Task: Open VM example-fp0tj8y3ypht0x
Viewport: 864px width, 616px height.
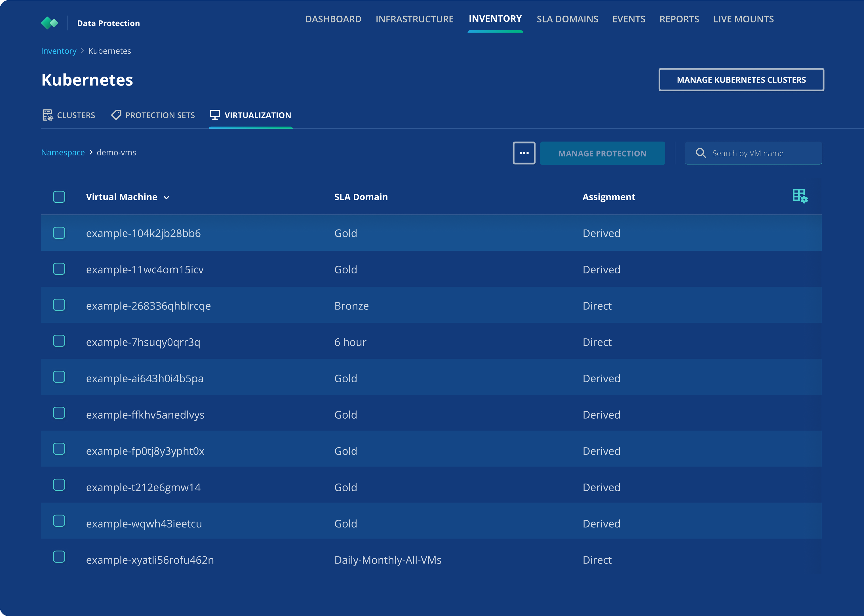Action: pos(145,452)
